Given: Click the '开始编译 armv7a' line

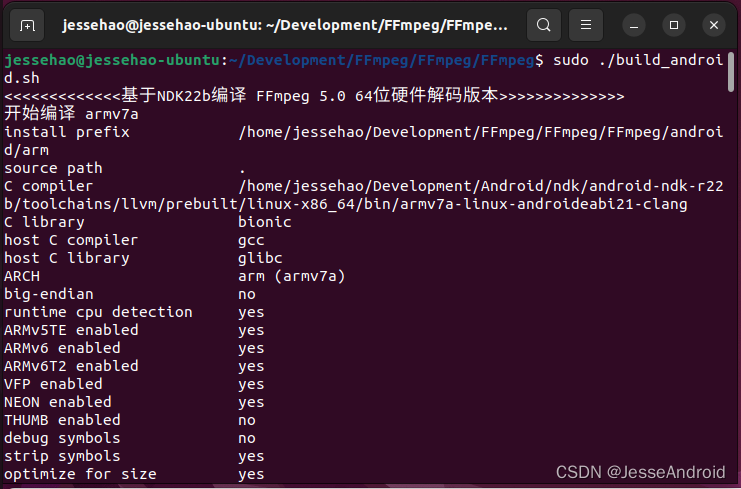Looking at the screenshot, I should point(71,114).
